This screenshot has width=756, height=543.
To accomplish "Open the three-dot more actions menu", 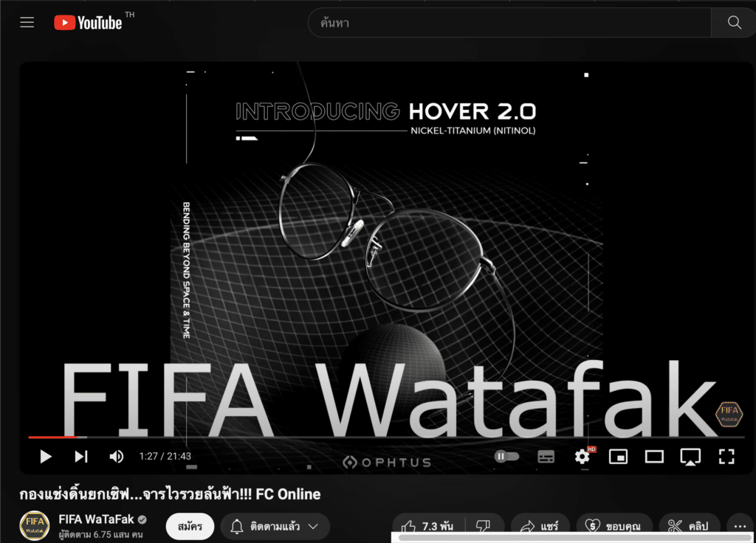I will pos(740,526).
